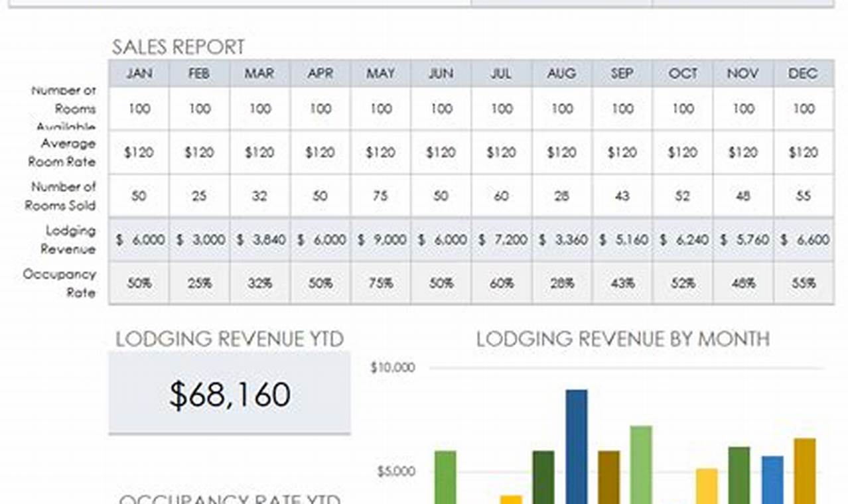Click the September average room rate cell

[x=622, y=153]
